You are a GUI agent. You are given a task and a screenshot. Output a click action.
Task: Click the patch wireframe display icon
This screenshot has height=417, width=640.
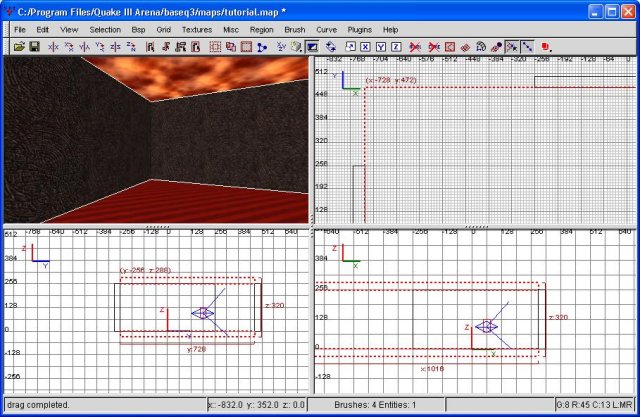click(x=465, y=47)
